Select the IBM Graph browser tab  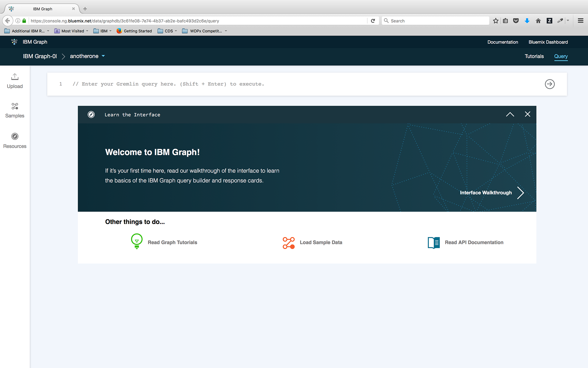[x=42, y=9]
